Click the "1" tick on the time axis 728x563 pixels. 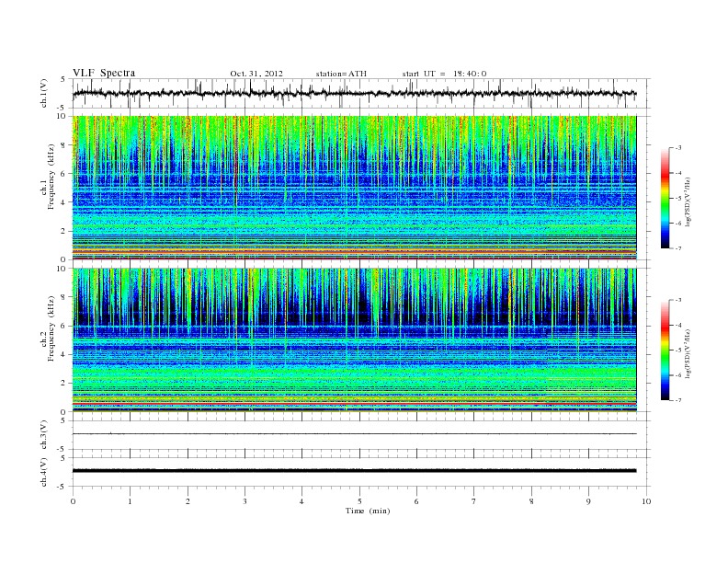130,501
